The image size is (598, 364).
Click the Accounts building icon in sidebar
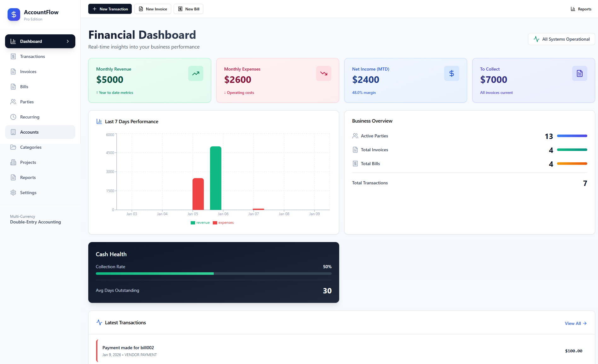[x=13, y=132]
